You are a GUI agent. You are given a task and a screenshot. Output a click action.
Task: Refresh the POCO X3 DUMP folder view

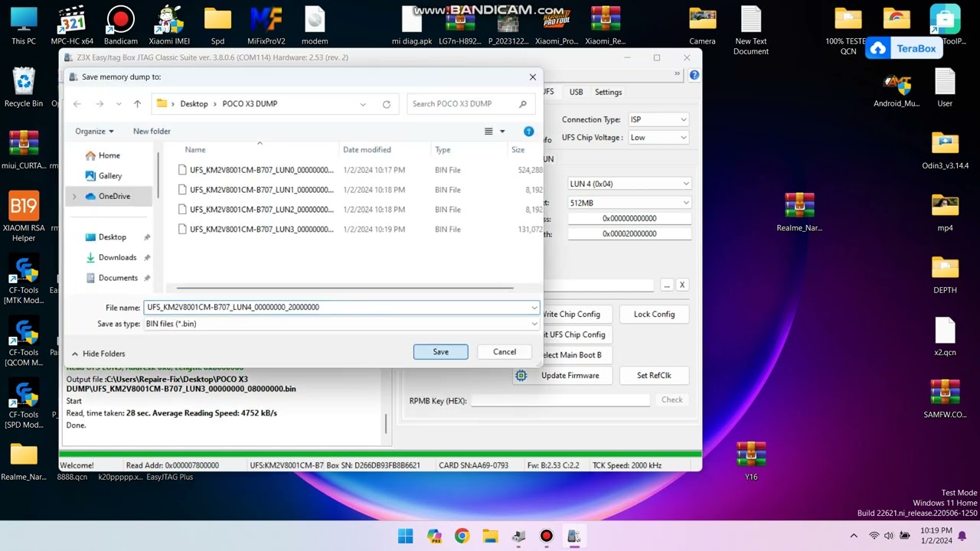pyautogui.click(x=387, y=104)
